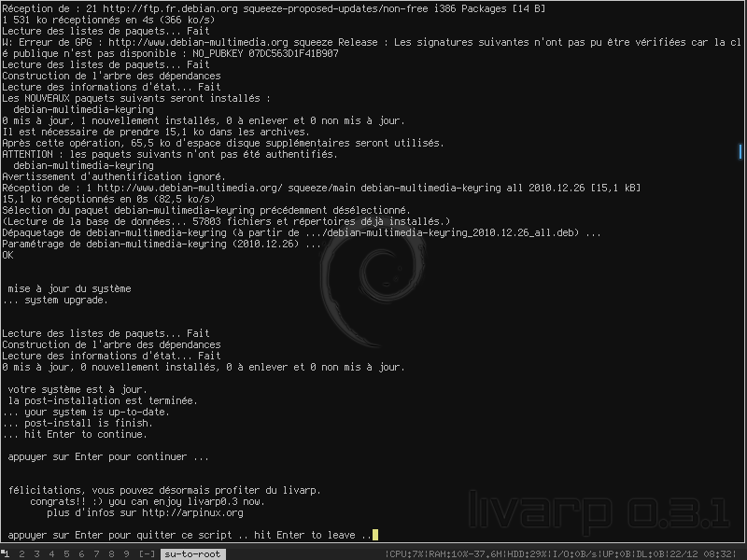Switch to workspace tag 4

51,553
